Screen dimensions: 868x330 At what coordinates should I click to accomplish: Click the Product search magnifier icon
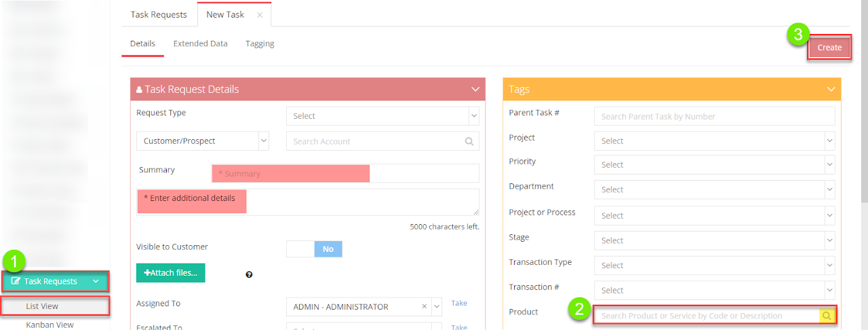(826, 316)
